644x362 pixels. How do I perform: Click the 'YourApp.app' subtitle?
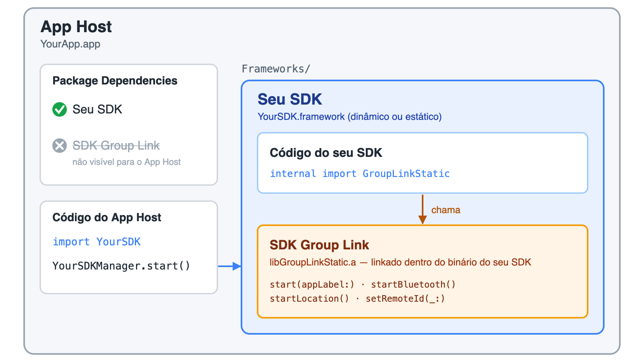tap(70, 44)
